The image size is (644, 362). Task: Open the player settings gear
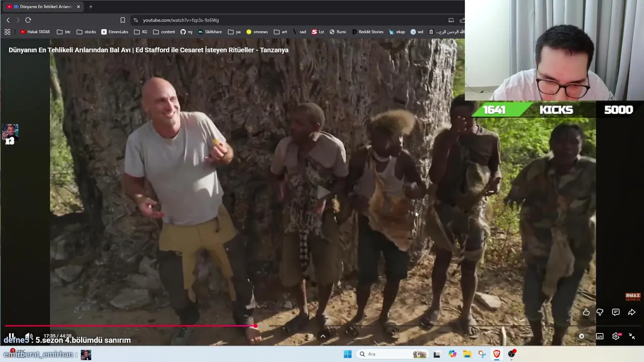coord(616,336)
